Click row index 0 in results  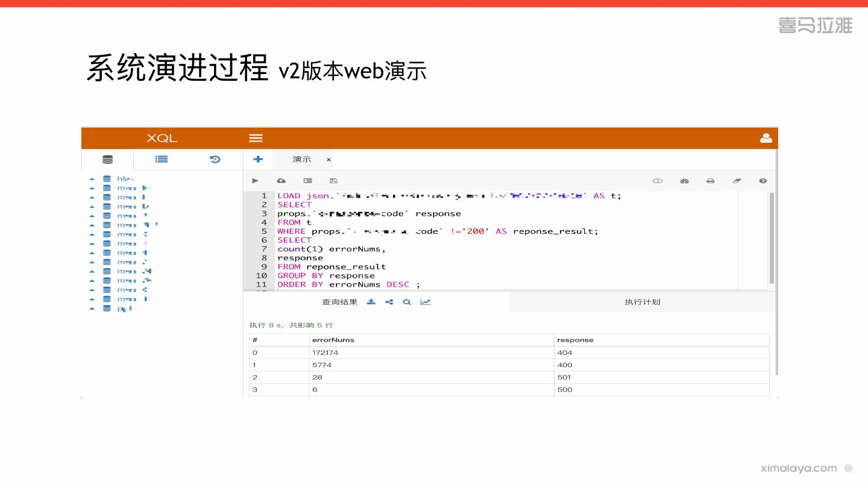point(279,352)
